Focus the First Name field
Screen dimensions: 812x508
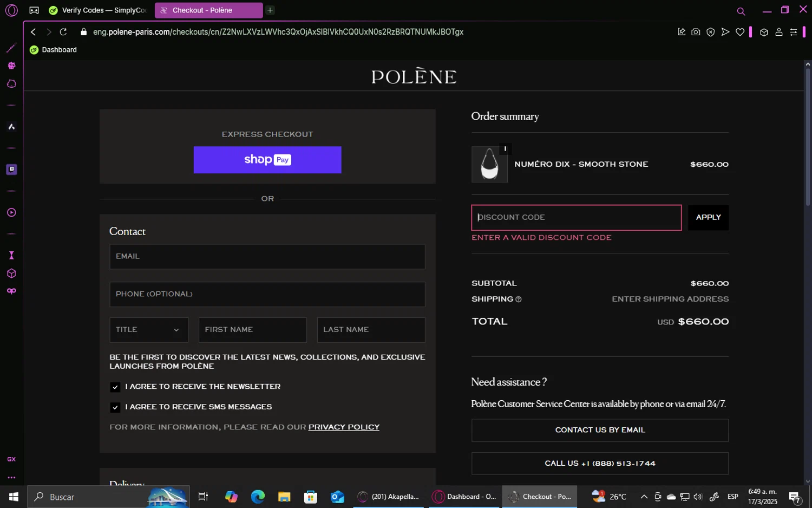pyautogui.click(x=252, y=330)
